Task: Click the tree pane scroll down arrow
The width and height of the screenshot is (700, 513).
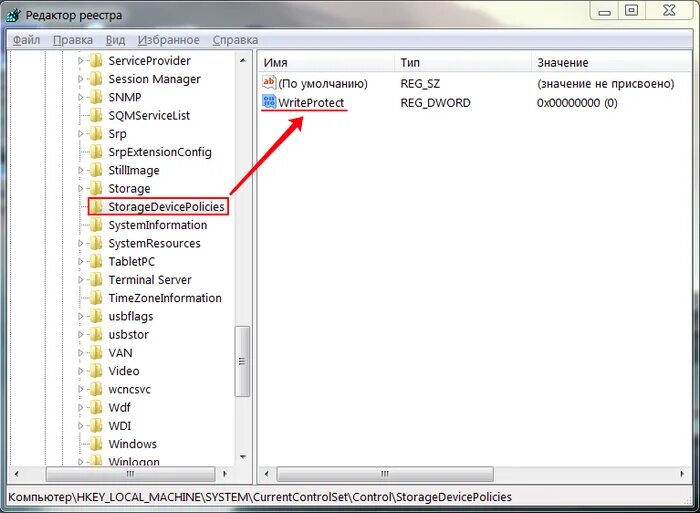Action: click(x=242, y=457)
